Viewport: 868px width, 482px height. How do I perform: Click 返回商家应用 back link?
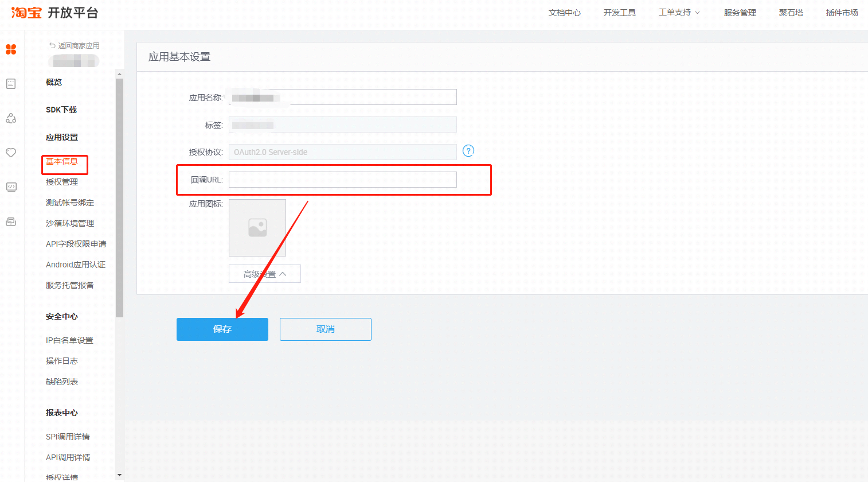75,46
